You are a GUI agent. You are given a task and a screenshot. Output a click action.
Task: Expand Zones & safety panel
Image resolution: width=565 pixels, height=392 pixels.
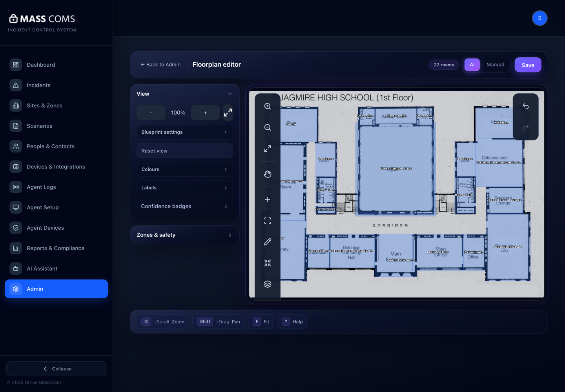[x=185, y=235]
